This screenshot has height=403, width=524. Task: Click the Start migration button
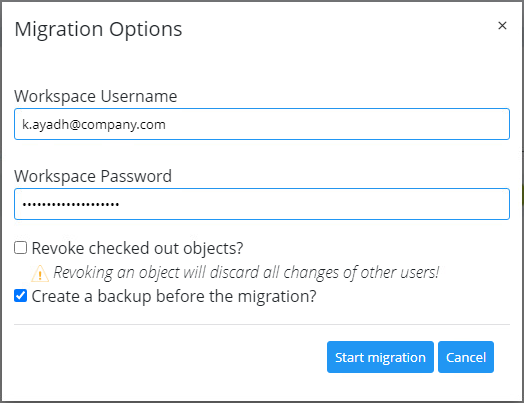pyautogui.click(x=380, y=357)
